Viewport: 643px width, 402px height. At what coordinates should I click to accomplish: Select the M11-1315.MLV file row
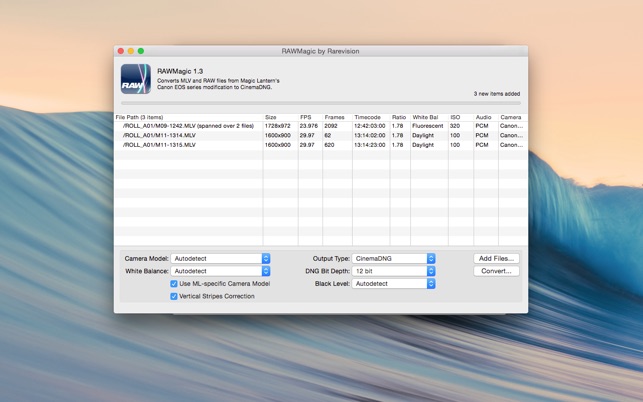coord(188,145)
